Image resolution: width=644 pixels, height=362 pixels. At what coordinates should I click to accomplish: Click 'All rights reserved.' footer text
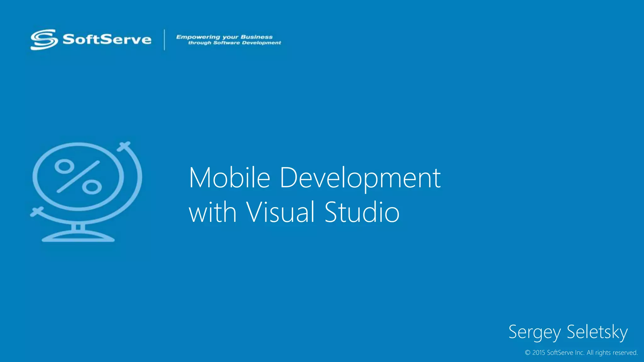pyautogui.click(x=612, y=353)
